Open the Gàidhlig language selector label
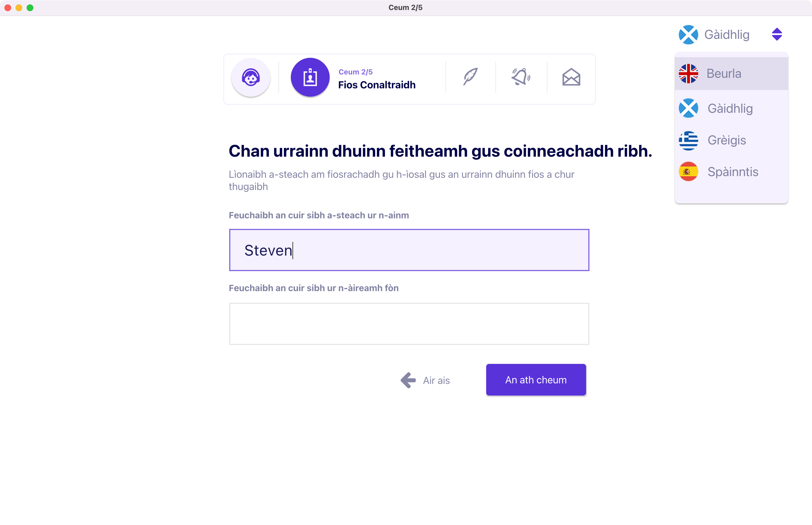812x525 pixels. coord(727,34)
